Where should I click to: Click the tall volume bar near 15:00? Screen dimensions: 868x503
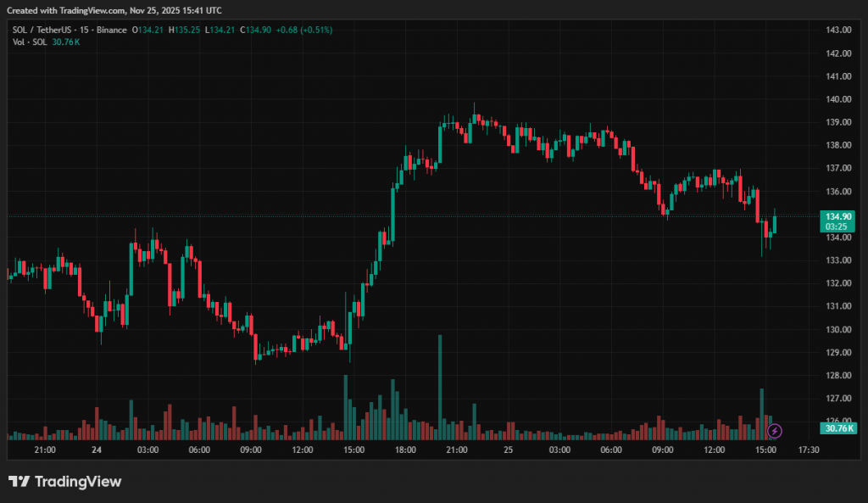point(346,403)
